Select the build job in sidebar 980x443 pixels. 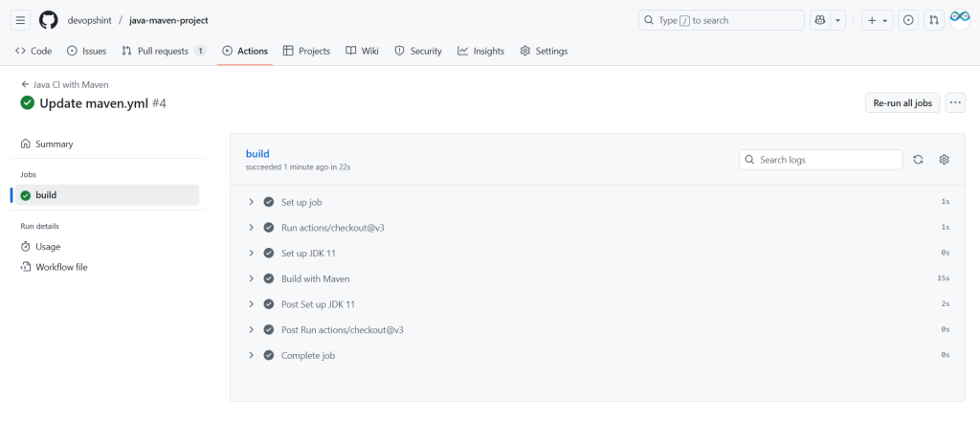[105, 195]
